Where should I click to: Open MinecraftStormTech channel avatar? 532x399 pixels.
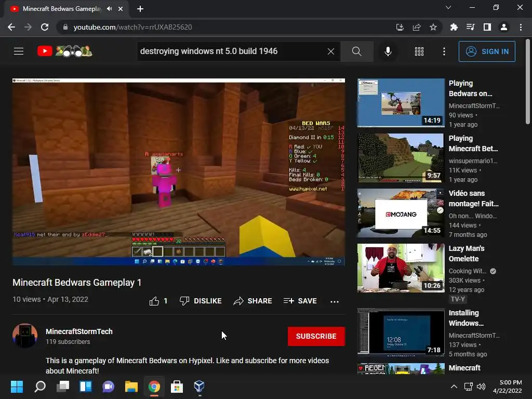click(x=25, y=336)
